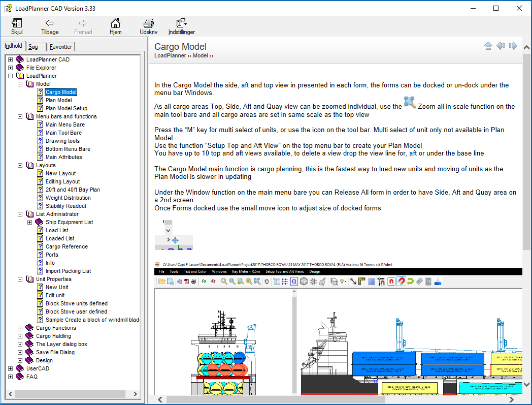Click the content pane vertical scrollbar down arrow

[x=526, y=385]
